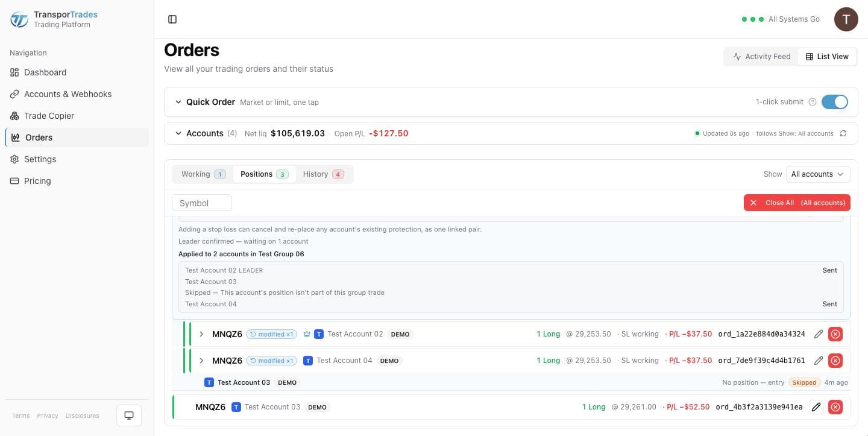Screen dimensions: 868x436
Task: Select the Positions tab
Action: [264, 174]
